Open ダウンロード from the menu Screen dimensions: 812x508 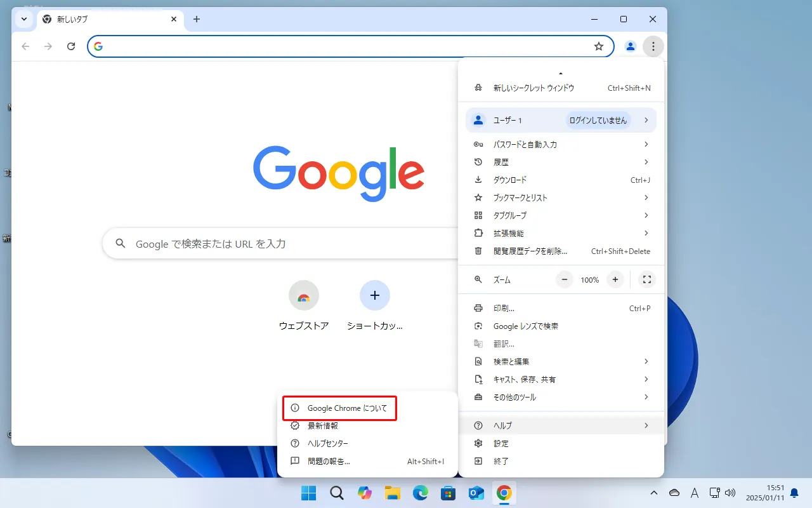pos(561,180)
